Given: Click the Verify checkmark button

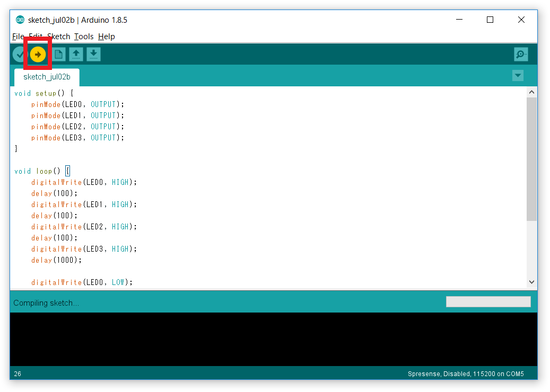Looking at the screenshot, I should pos(20,54).
